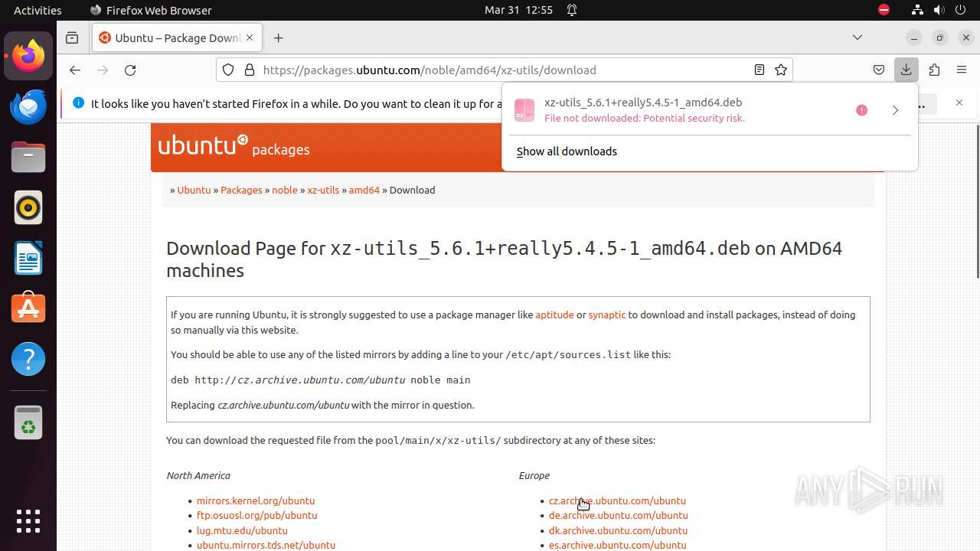Follow the Ubuntu breadcrumb link
This screenshot has width=980, height=551.
194,190
